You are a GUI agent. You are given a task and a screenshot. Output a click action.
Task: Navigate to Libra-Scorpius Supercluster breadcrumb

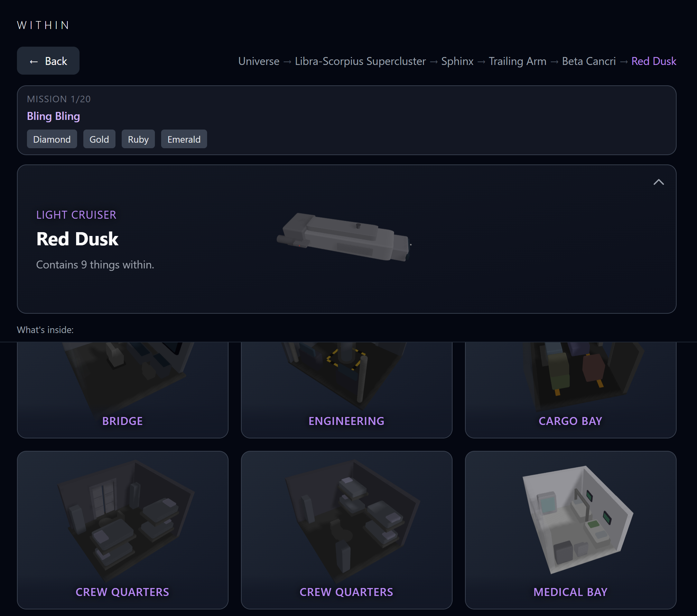pos(360,61)
